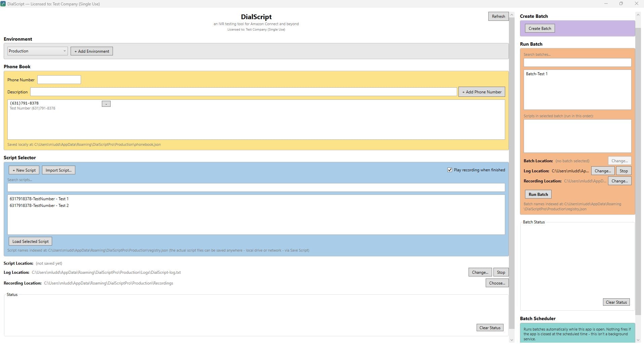Screen dimensions: 644x346
Task: Click Change... next to batch Log Location
Action: [603, 171]
